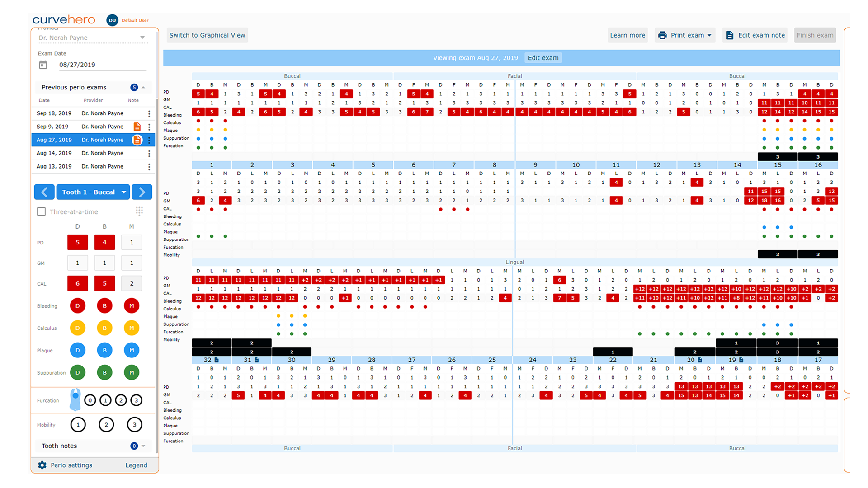
Task: Open the provider dropdown Dr. Norah Payne
Action: (92, 38)
